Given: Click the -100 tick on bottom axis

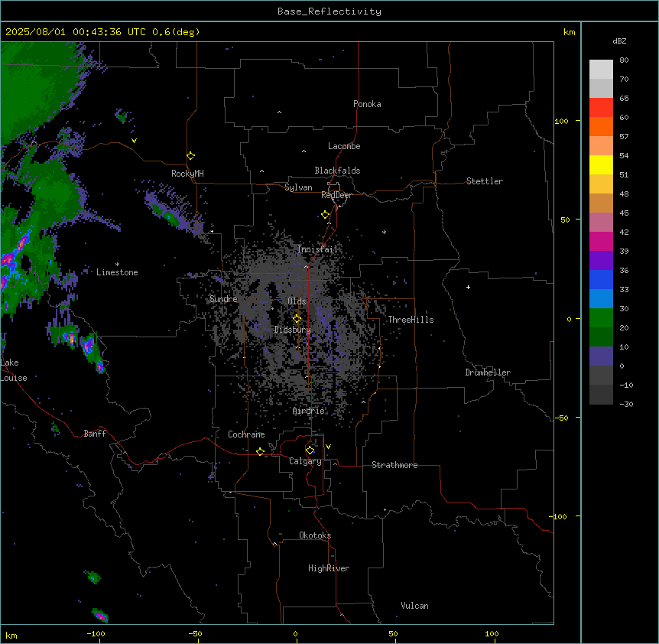Looking at the screenshot, I should (x=96, y=633).
